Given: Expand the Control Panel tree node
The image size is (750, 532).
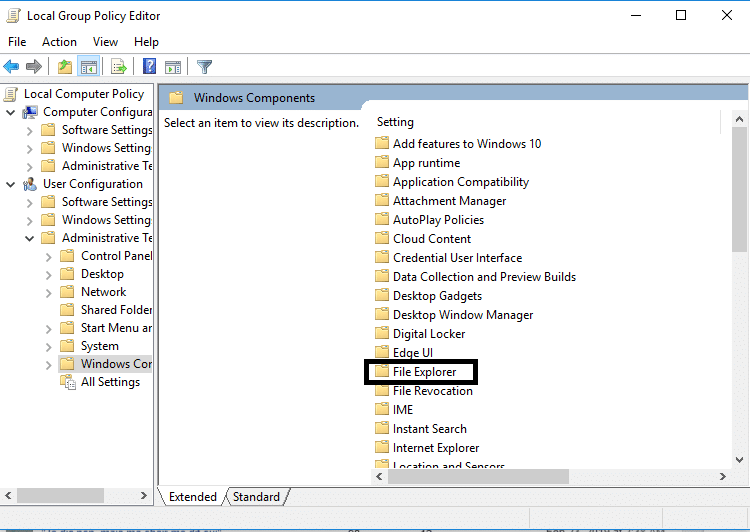Looking at the screenshot, I should tap(48, 256).
